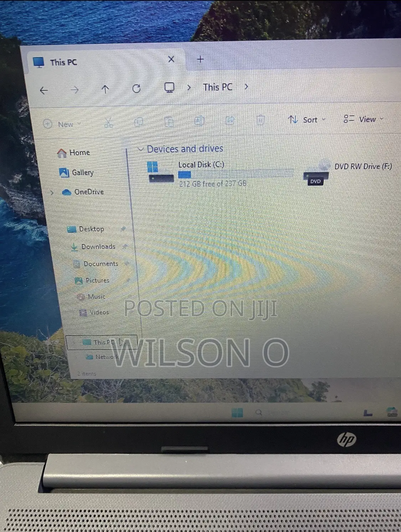Click the C: drive storage usage bar
Screen dimensions: 401x532
236,174
